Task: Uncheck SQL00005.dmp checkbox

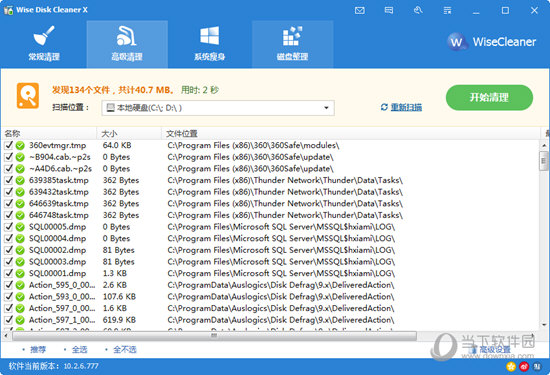Action: tap(9, 227)
